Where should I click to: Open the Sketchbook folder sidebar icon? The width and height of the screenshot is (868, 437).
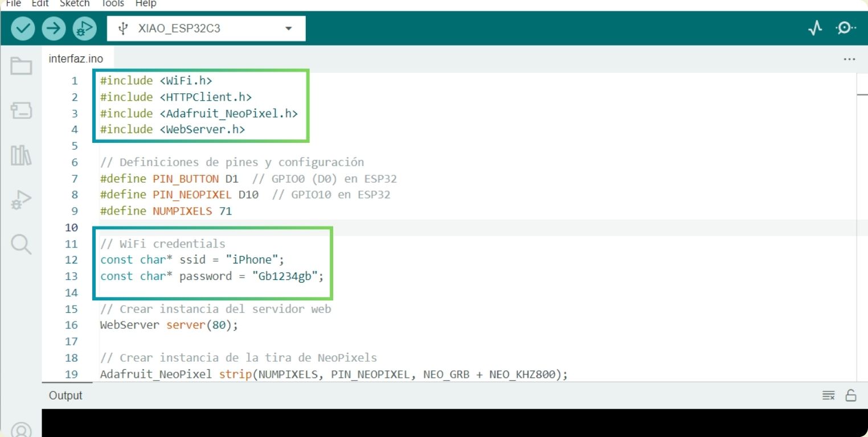coord(21,66)
